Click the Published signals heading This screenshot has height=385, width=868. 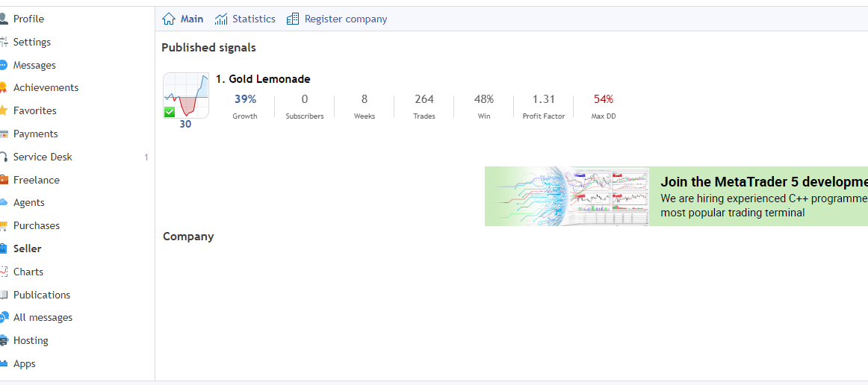[x=208, y=48]
